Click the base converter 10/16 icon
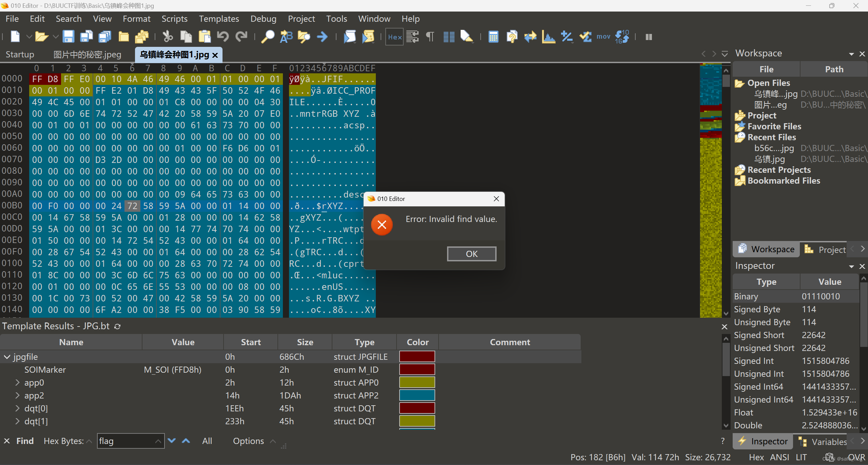Viewport: 868px width, 465px height. 622,37
